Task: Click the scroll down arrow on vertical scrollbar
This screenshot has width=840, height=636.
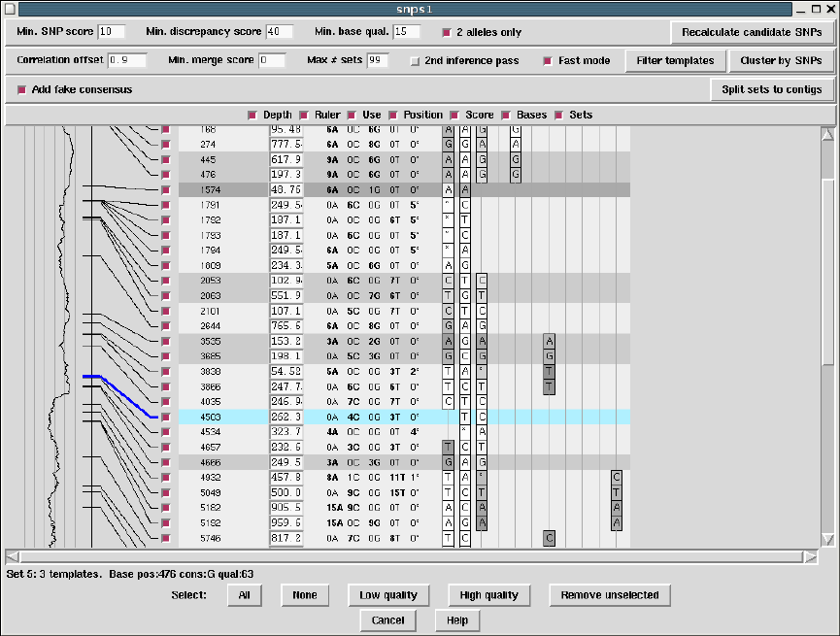Action: [827, 540]
